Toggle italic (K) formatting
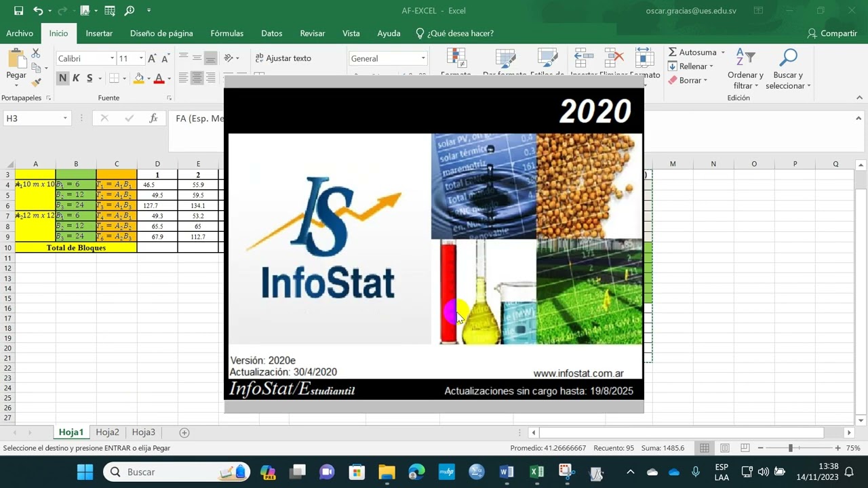Screen dimensions: 868x488 click(76, 79)
